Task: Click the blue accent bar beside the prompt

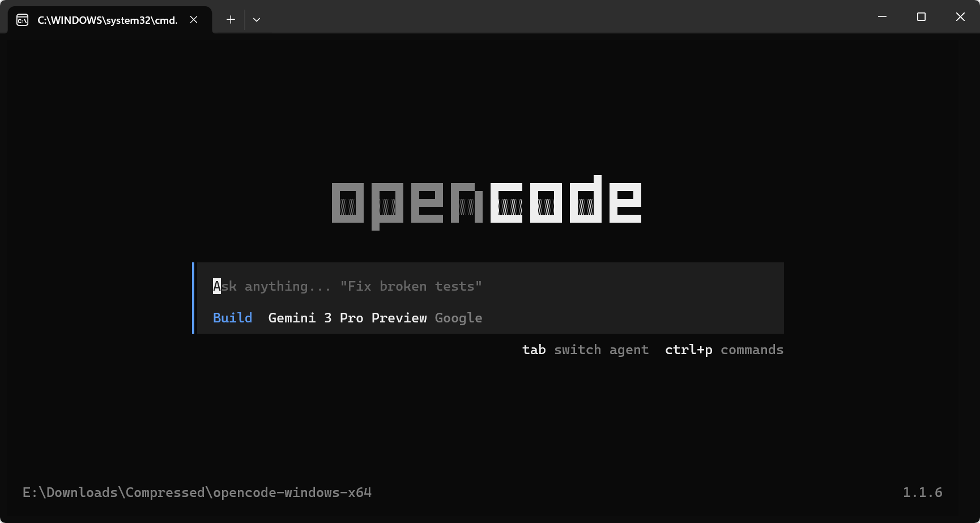Action: click(x=193, y=298)
